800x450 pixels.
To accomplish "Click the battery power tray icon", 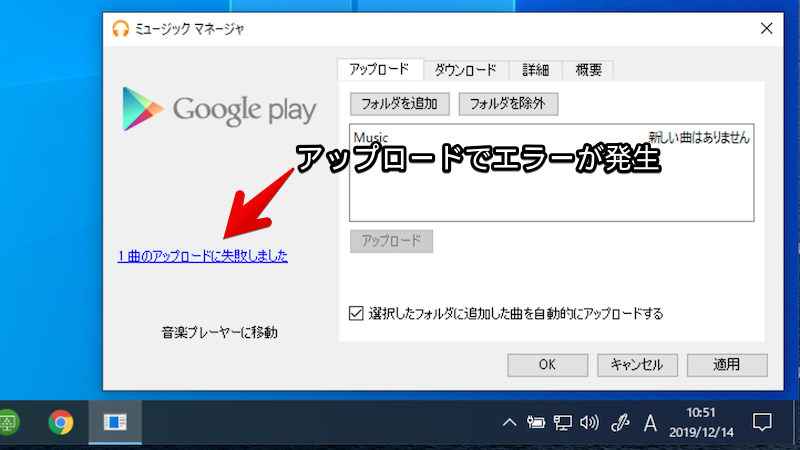I will (536, 423).
